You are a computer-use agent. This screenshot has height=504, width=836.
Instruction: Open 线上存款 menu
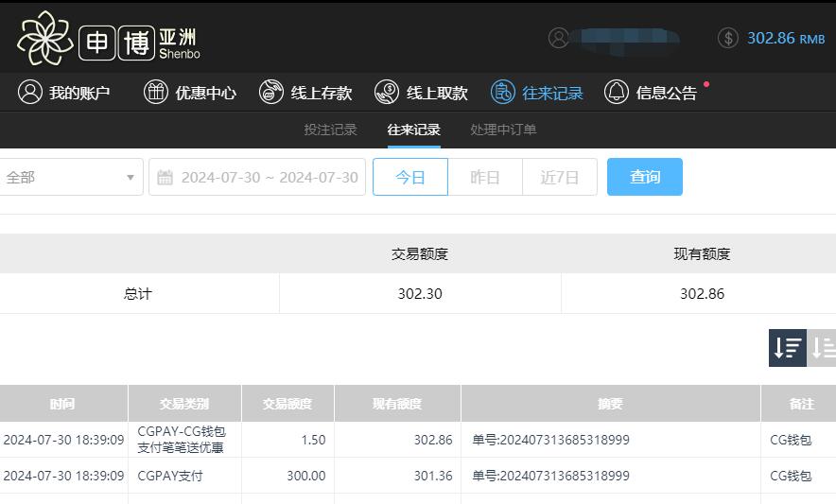pos(305,93)
